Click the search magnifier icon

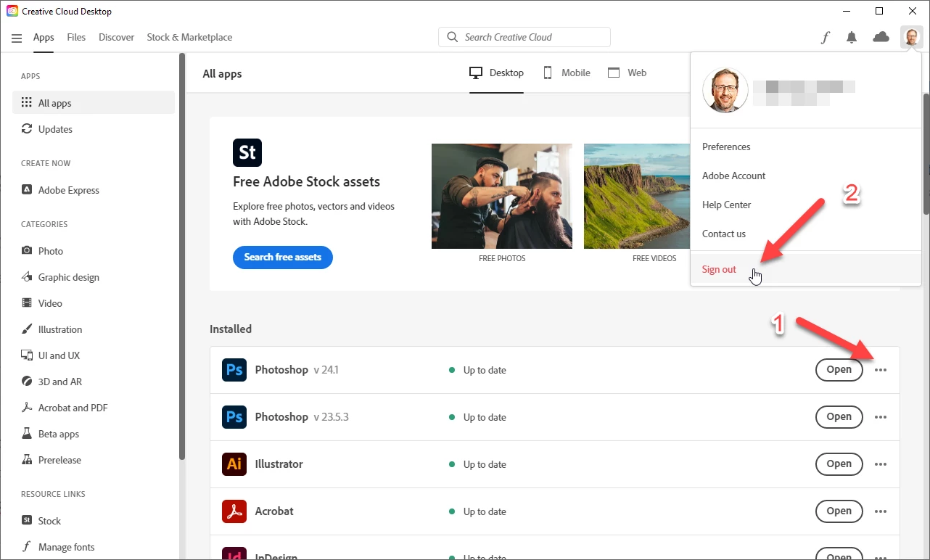pyautogui.click(x=453, y=37)
